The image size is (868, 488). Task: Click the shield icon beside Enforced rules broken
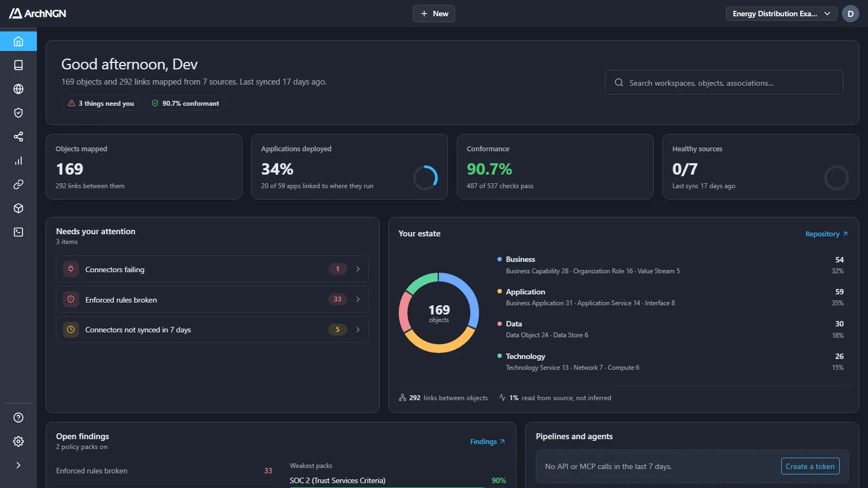[71, 299]
